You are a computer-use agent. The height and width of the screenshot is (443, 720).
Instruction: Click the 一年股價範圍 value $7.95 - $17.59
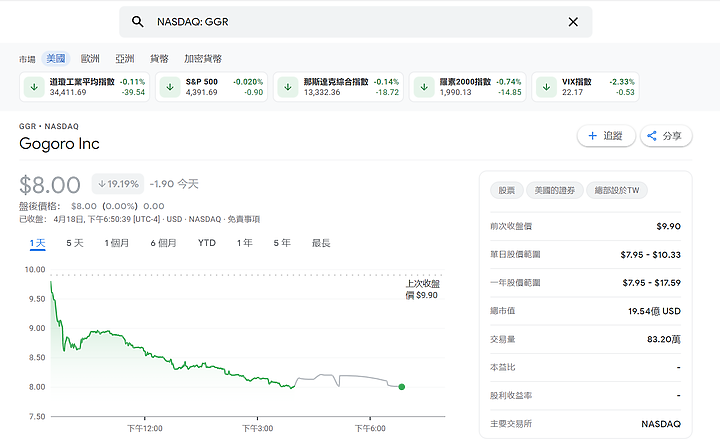(652, 283)
